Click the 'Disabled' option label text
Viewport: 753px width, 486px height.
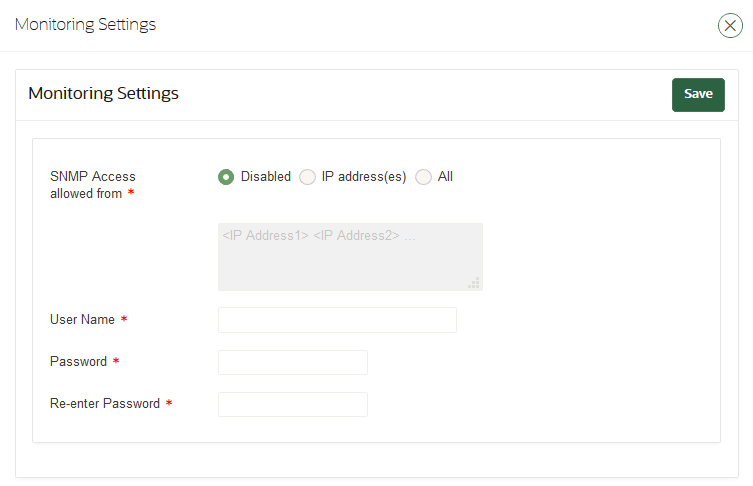265,177
